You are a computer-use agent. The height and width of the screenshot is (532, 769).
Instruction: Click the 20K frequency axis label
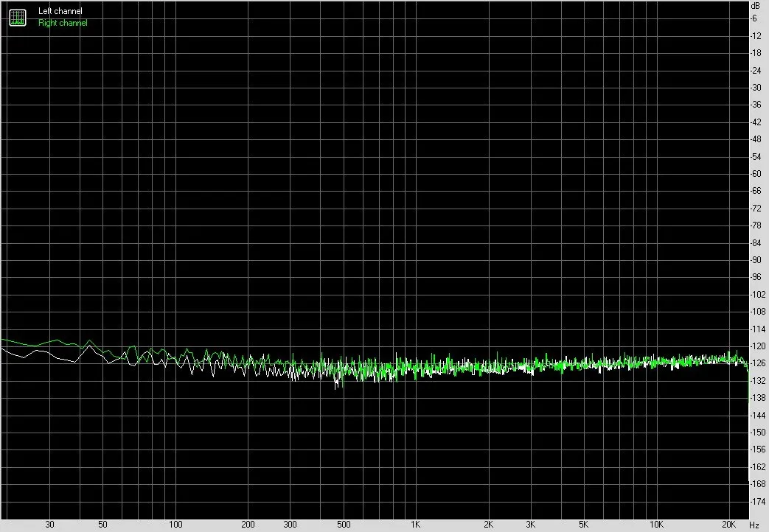point(728,525)
